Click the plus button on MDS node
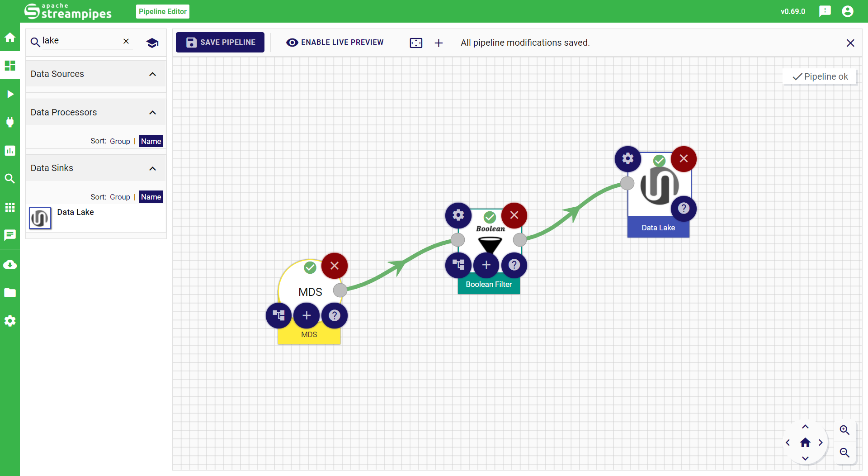868x476 pixels. pos(307,315)
